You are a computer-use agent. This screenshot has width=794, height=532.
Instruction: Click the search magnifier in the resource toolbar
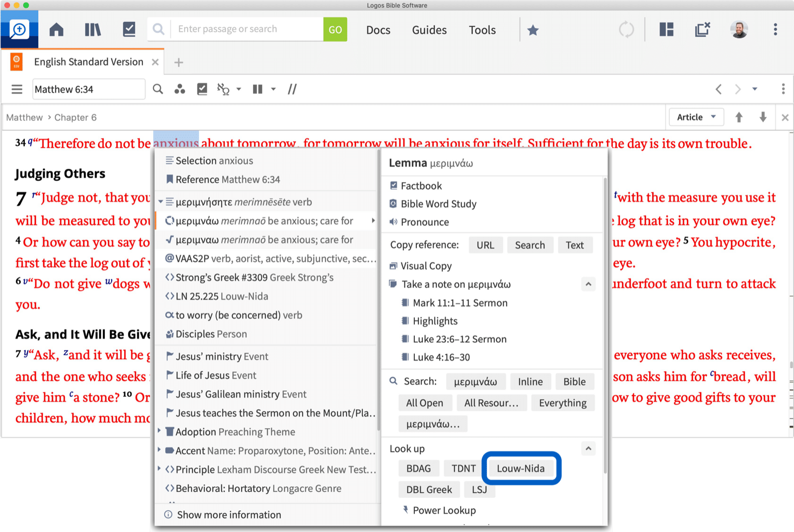[x=158, y=89]
